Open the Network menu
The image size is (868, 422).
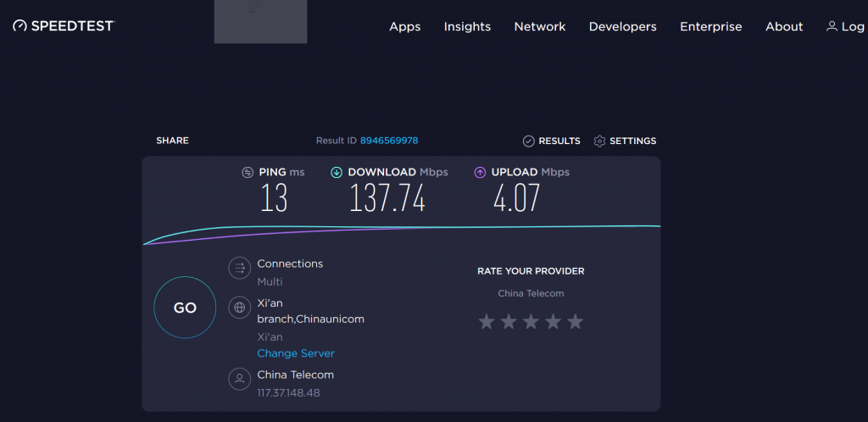540,26
